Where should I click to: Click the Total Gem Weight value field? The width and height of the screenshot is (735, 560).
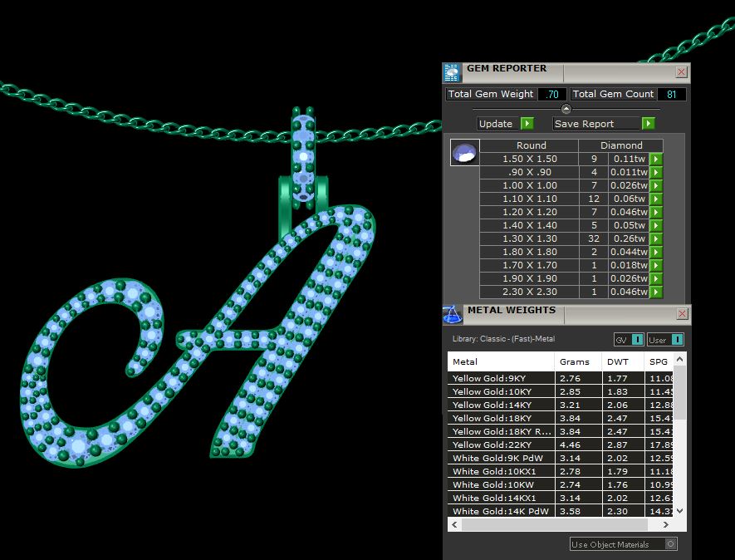click(x=552, y=94)
